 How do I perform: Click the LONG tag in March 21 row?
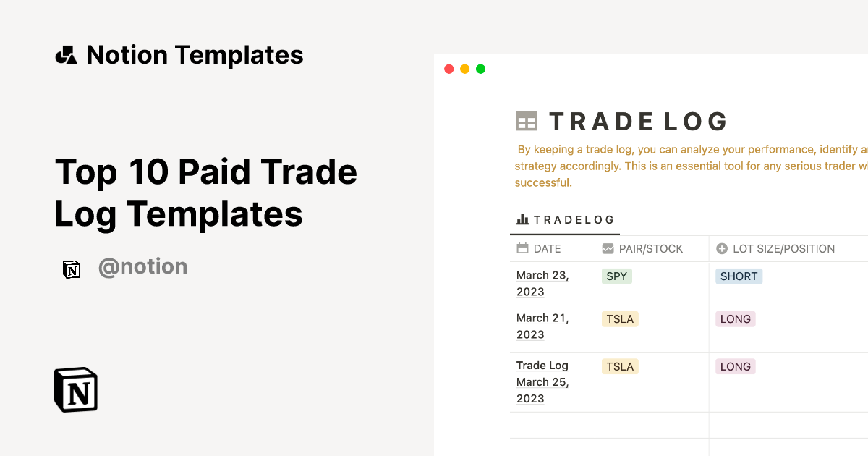coord(735,318)
